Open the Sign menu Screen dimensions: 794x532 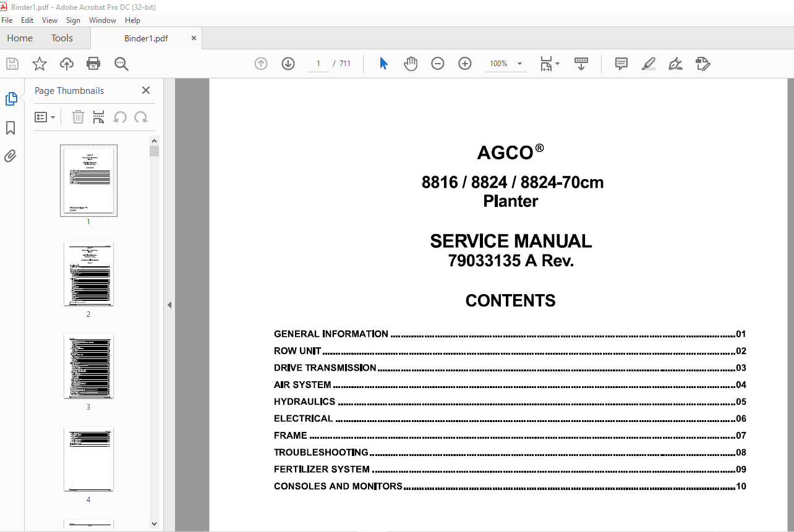(73, 20)
